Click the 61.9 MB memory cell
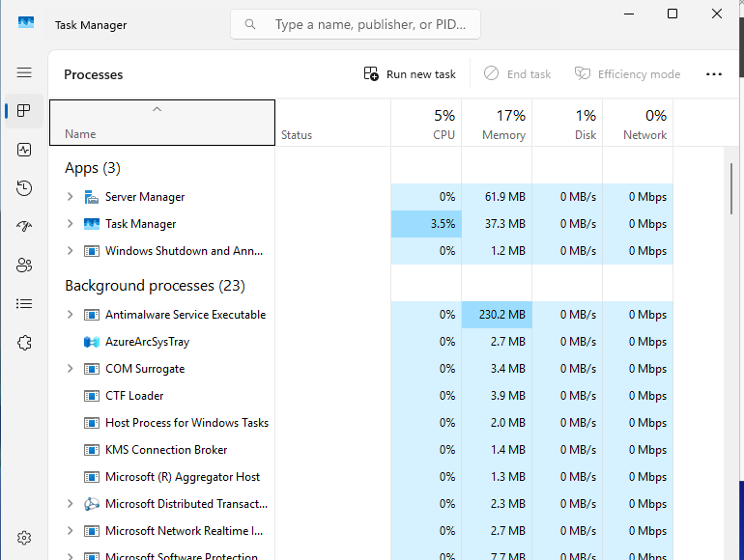The height and width of the screenshot is (560, 744). click(x=497, y=197)
